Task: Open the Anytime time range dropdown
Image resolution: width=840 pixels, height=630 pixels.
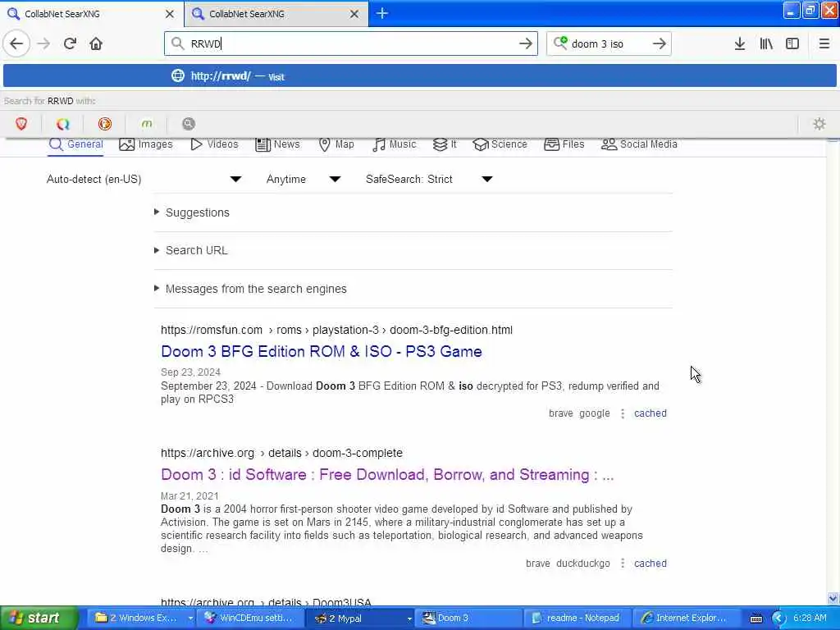Action: [x=304, y=179]
